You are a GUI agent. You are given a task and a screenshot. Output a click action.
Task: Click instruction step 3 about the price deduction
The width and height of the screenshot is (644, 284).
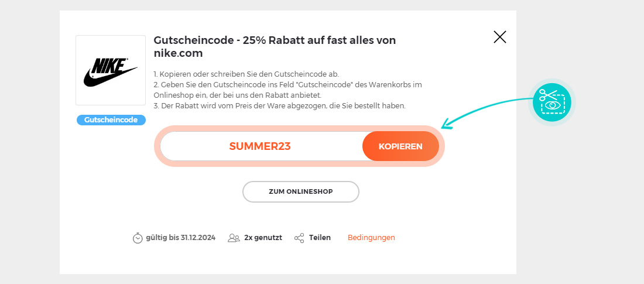279,106
